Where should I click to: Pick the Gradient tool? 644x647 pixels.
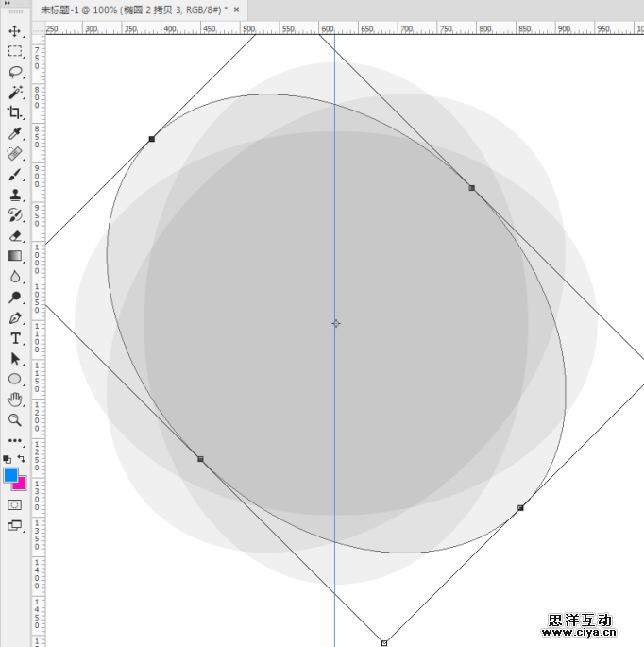tap(15, 256)
